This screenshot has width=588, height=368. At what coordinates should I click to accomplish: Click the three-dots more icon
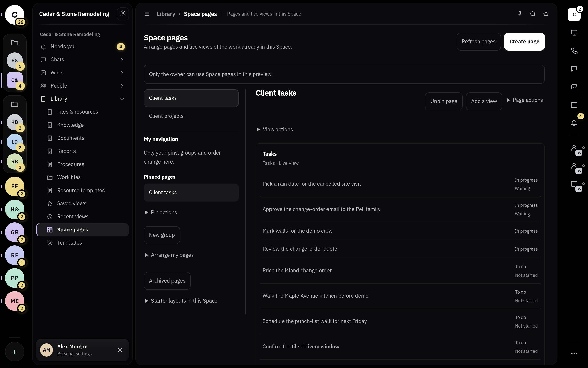click(x=574, y=353)
